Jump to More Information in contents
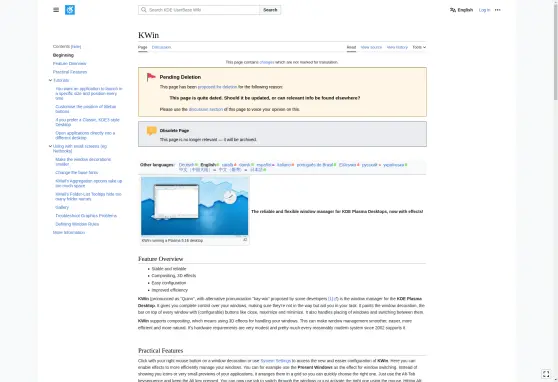Image resolution: width=558 pixels, height=382 pixels. tap(69, 232)
